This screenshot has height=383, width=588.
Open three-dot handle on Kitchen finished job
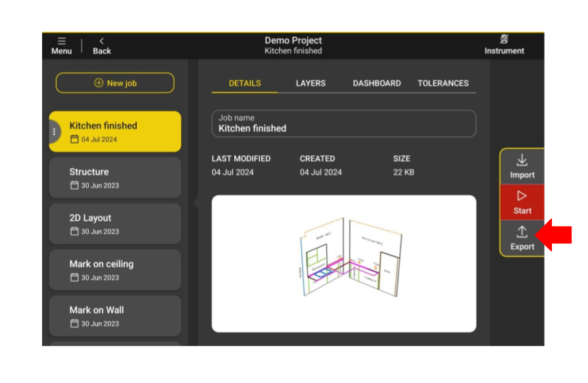54,132
